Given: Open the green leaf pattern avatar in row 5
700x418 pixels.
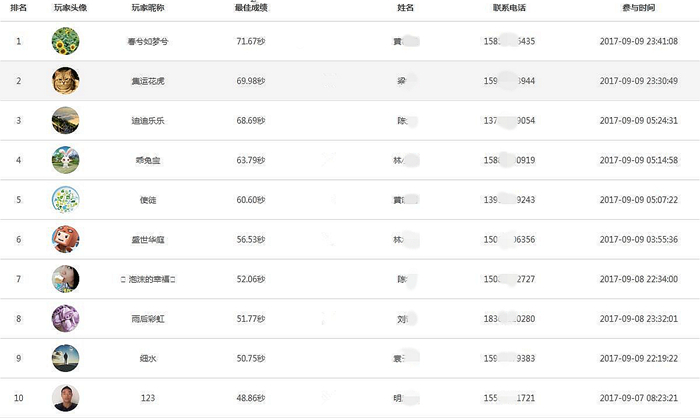Looking at the screenshot, I should pyautogui.click(x=66, y=200).
